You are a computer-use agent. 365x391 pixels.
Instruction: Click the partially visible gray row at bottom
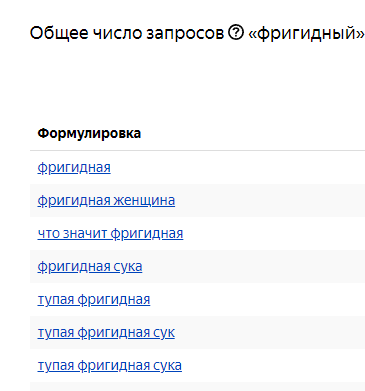pyautogui.click(x=197, y=387)
